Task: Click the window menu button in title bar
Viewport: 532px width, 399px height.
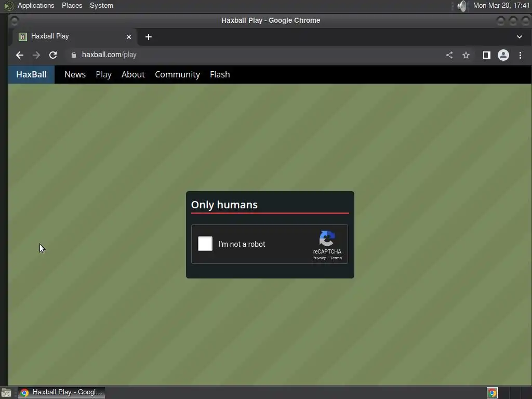Action: click(x=14, y=21)
